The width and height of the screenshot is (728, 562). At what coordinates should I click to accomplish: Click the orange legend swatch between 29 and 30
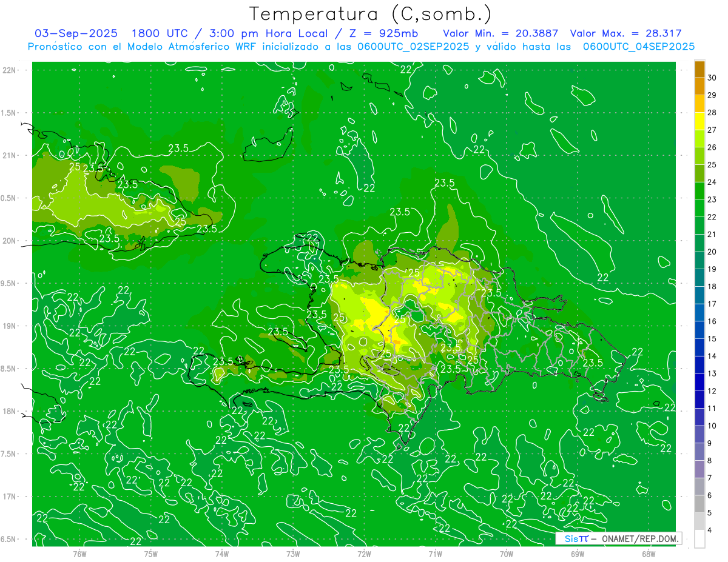pyautogui.click(x=699, y=87)
